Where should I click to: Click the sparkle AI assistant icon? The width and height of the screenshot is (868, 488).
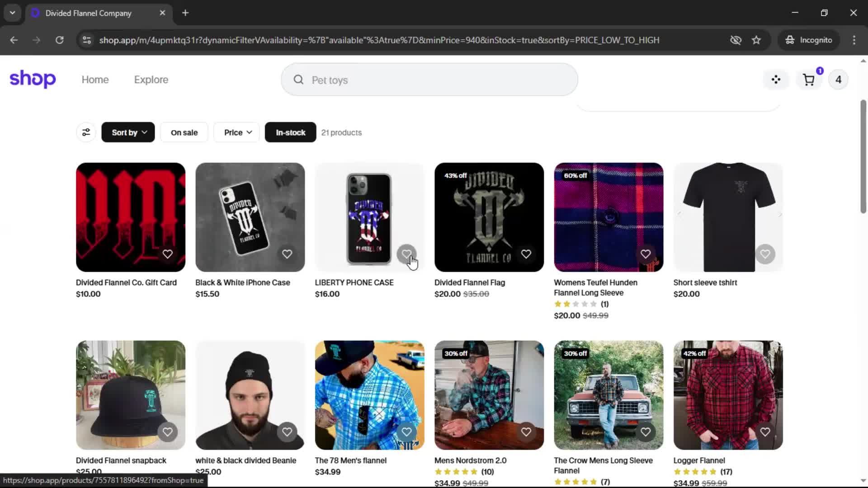coord(776,80)
